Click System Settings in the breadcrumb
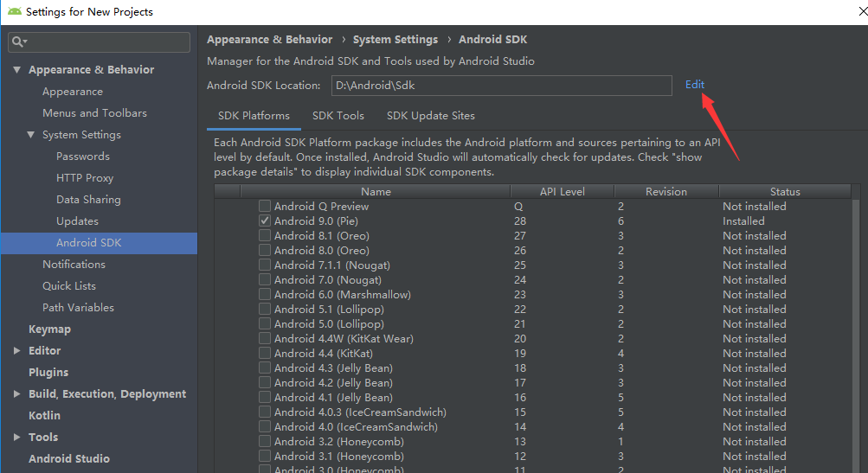This screenshot has height=473, width=868. point(395,39)
